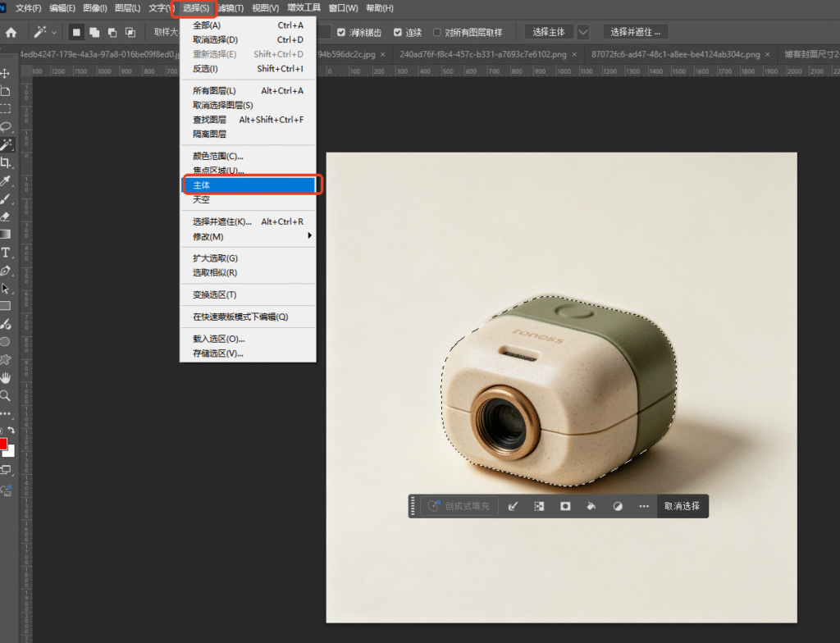Click the white background color swatch
Screen dimensions: 840x643
pos(11,452)
